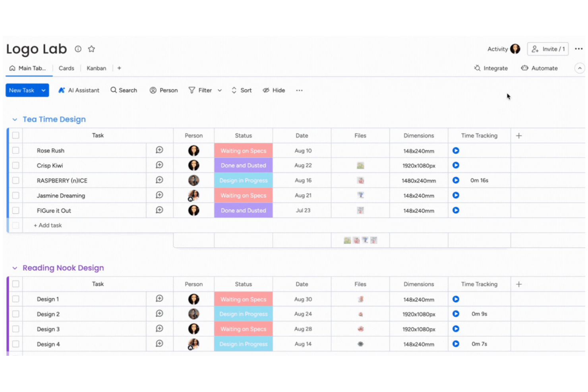
Task: Start time tracking for Jasmine Dreaming
Action: (456, 195)
